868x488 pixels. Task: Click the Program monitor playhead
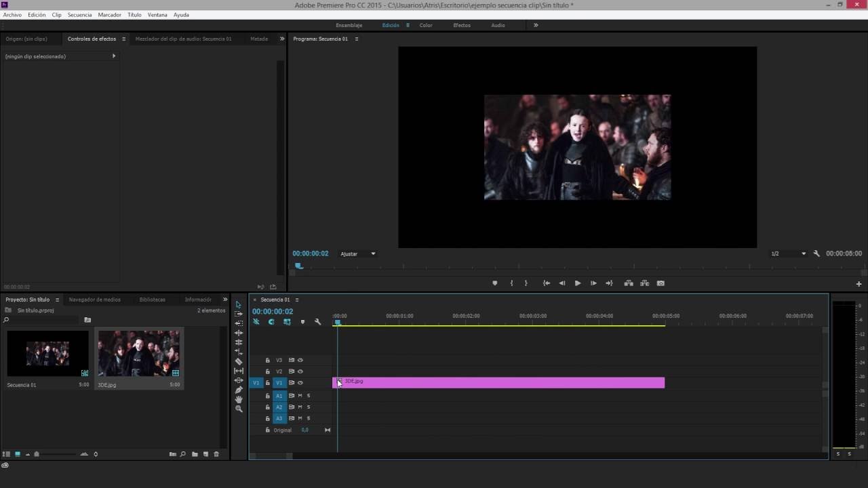click(x=298, y=266)
